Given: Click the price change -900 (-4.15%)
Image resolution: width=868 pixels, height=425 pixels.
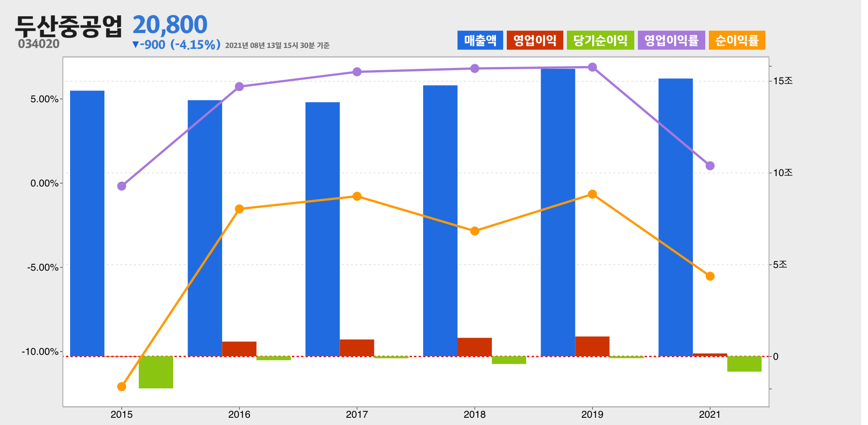Looking at the screenshot, I should point(176,44).
